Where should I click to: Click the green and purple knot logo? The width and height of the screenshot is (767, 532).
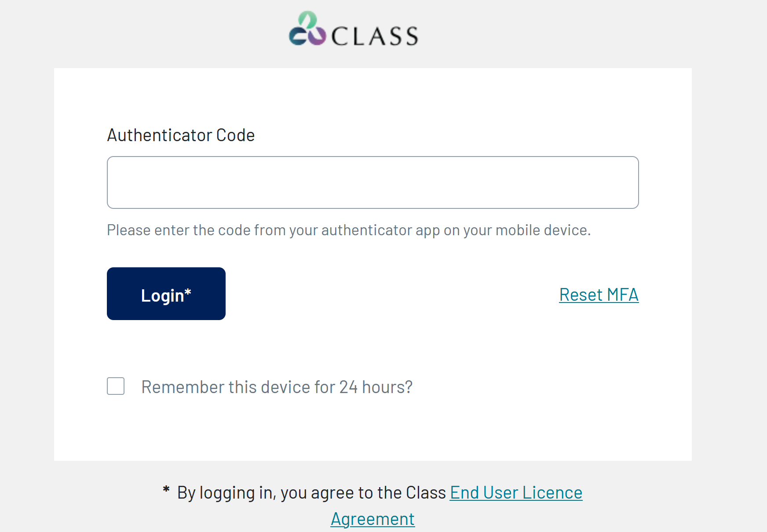click(x=307, y=28)
